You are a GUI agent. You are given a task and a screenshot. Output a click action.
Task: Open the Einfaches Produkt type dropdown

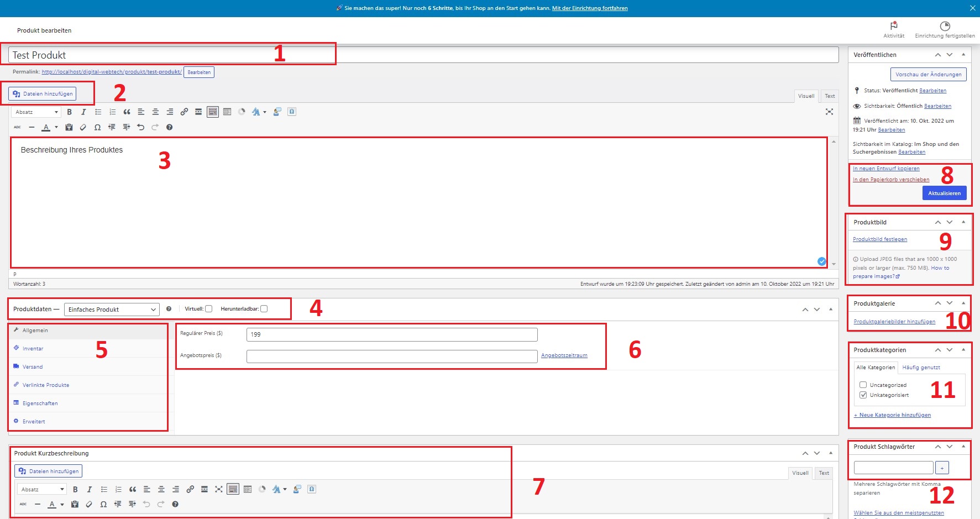point(112,310)
